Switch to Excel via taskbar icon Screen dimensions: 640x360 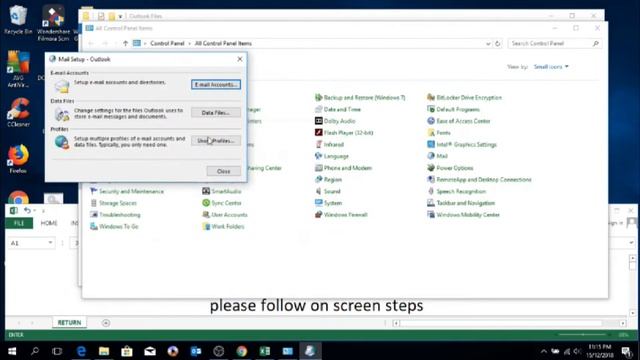coord(264,351)
